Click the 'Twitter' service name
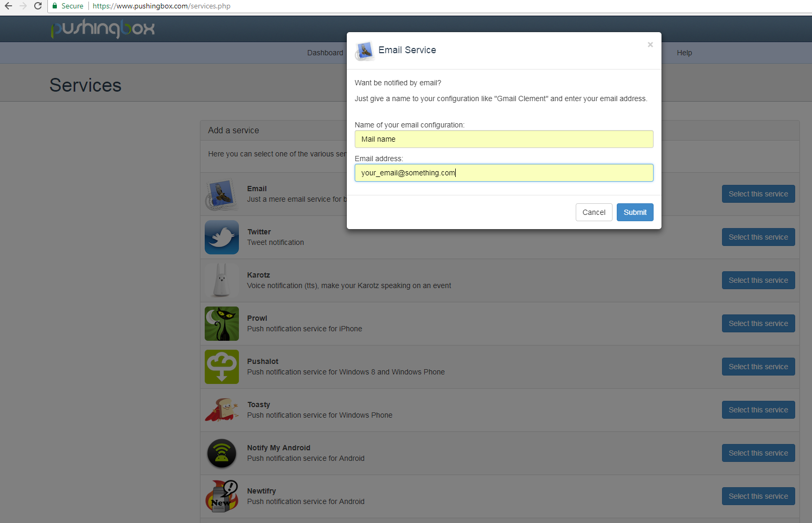The height and width of the screenshot is (523, 812). pos(259,232)
